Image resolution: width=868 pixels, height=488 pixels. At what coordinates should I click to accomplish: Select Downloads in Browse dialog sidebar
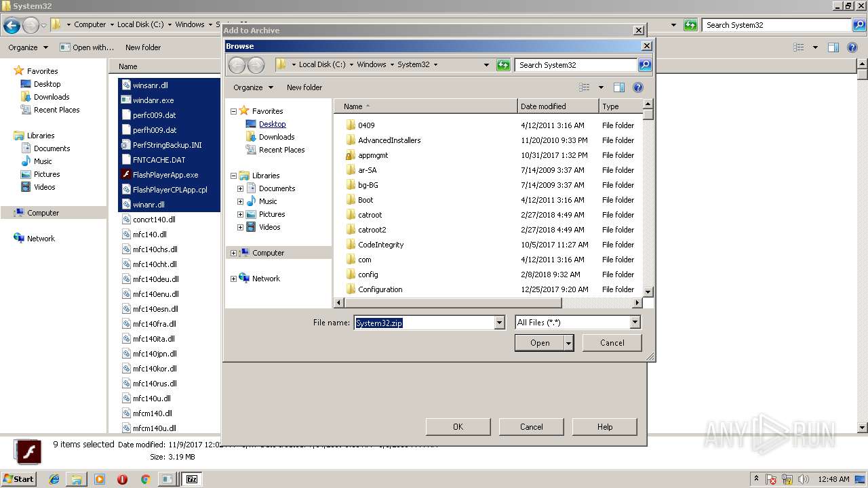coord(277,137)
